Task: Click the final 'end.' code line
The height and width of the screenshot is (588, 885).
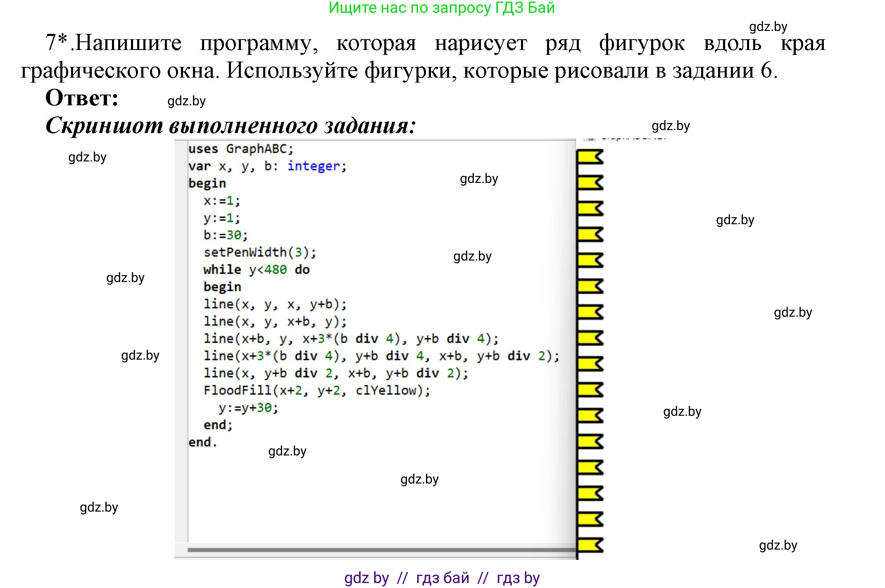Action: (202, 442)
